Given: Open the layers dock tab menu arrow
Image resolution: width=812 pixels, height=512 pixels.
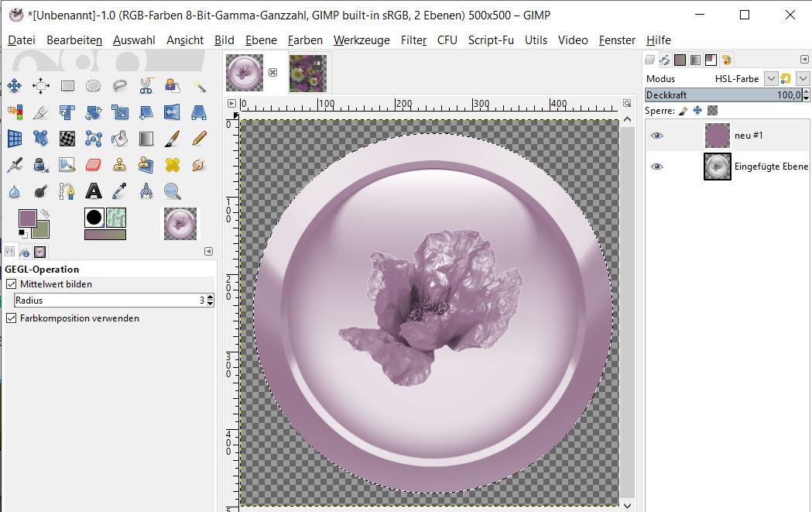Looking at the screenshot, I should click(x=804, y=60).
